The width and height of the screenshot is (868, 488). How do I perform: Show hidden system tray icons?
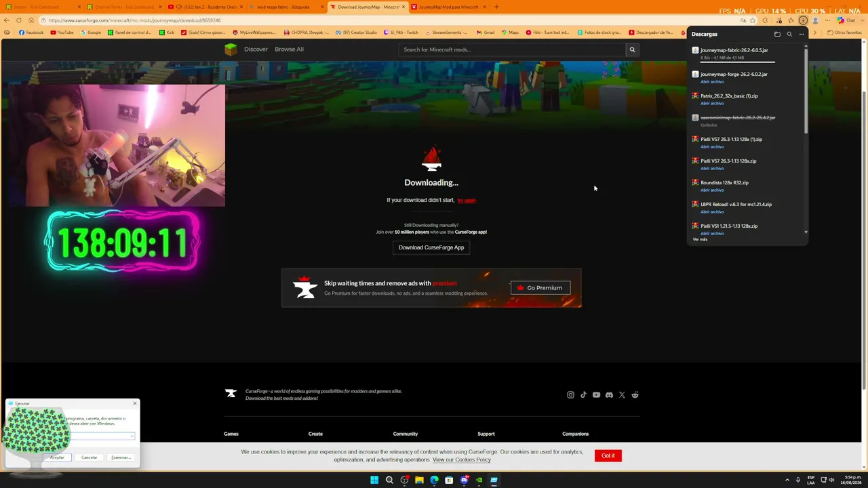(787, 480)
